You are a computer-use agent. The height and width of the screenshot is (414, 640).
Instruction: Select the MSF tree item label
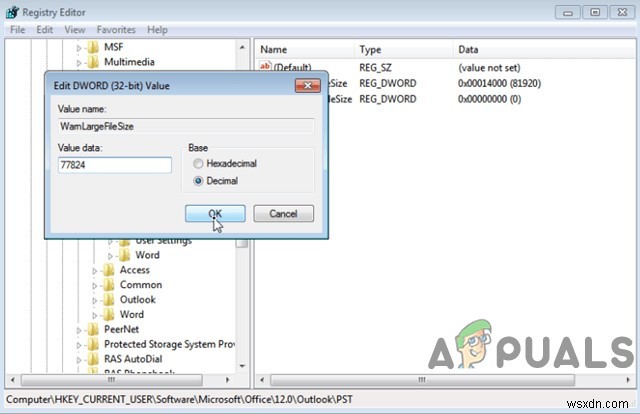(113, 47)
